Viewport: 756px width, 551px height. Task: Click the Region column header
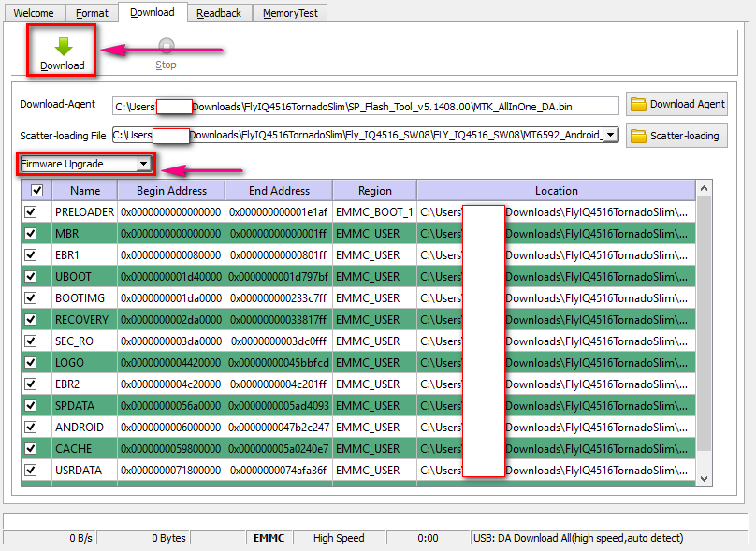(374, 191)
